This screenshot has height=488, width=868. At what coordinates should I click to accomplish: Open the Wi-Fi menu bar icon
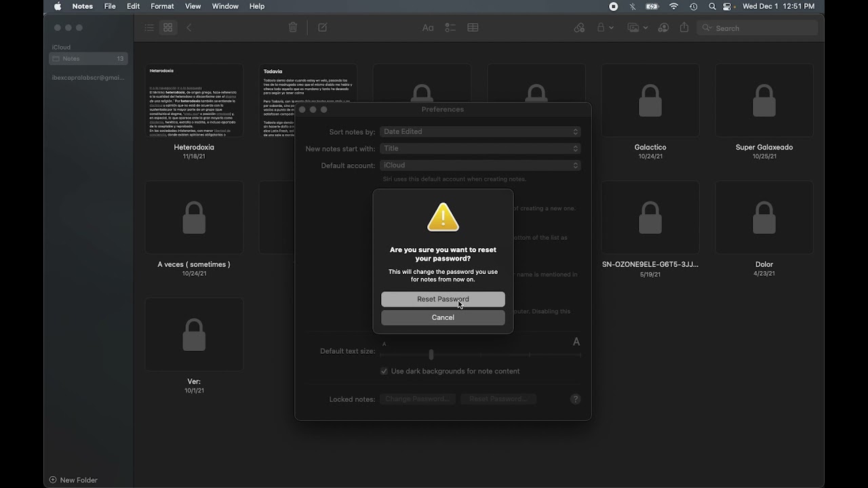click(673, 6)
